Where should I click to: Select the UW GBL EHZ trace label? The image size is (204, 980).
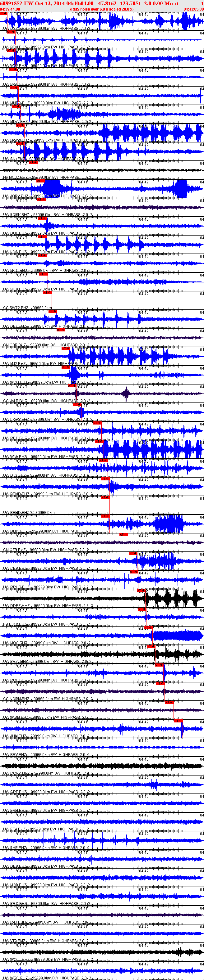pos(47,327)
